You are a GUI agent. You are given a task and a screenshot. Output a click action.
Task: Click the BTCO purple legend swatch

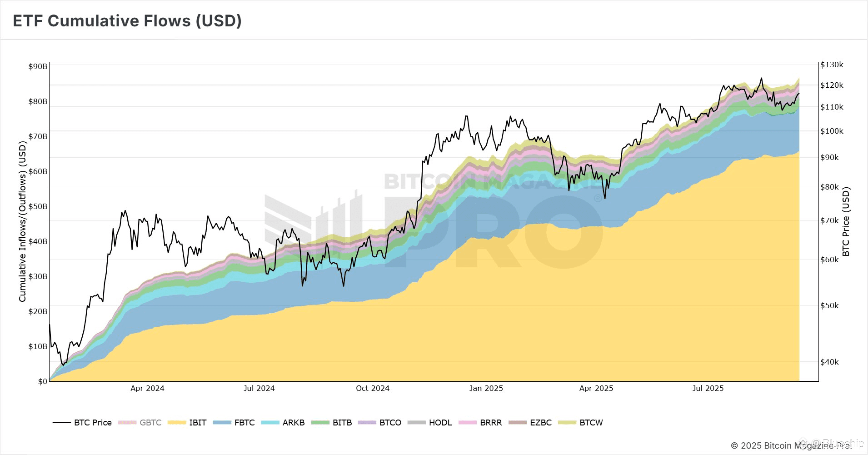click(367, 422)
